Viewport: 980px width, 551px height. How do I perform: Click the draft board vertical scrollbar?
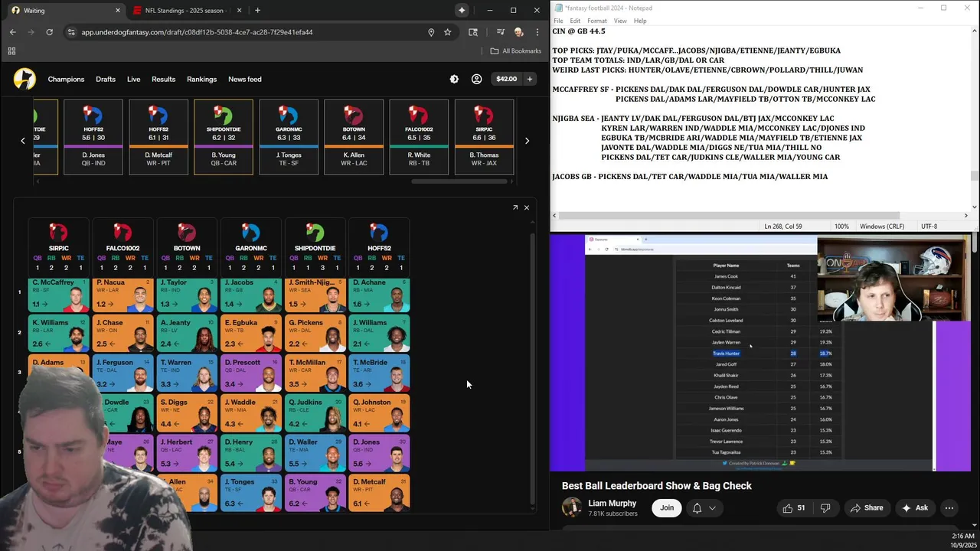(532, 367)
